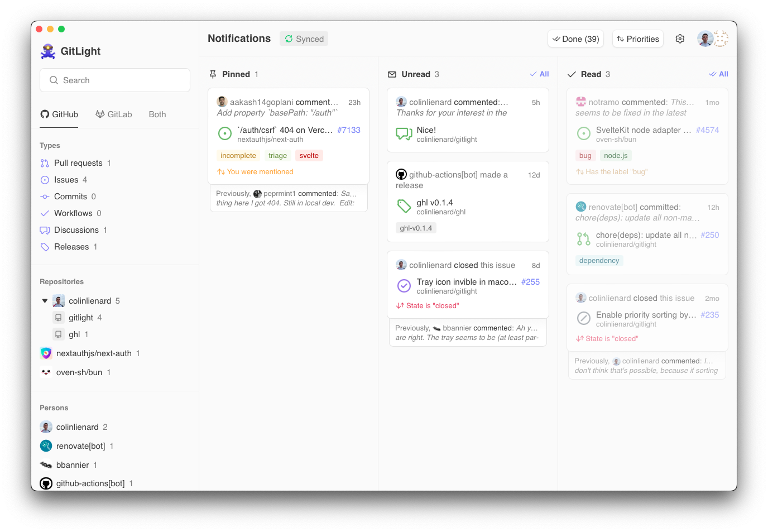Click the user avatar in the header
The image size is (768, 532).
(x=705, y=39)
